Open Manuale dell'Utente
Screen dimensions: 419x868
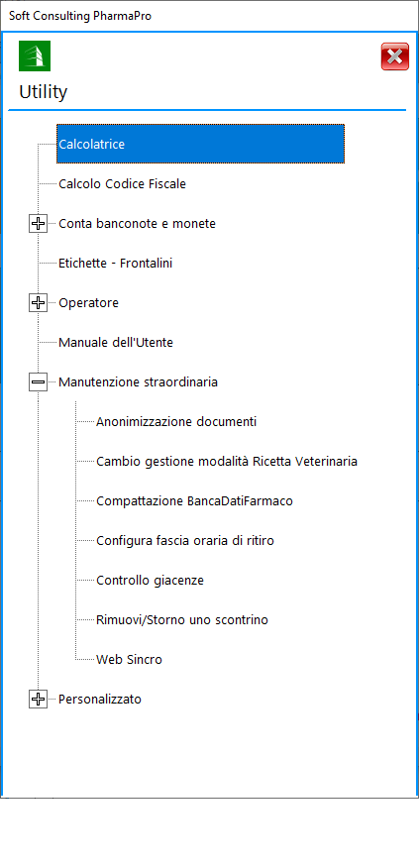pyautogui.click(x=116, y=343)
